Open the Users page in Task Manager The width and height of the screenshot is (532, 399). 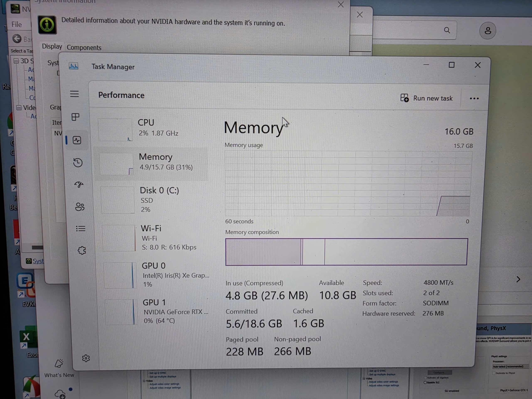80,207
